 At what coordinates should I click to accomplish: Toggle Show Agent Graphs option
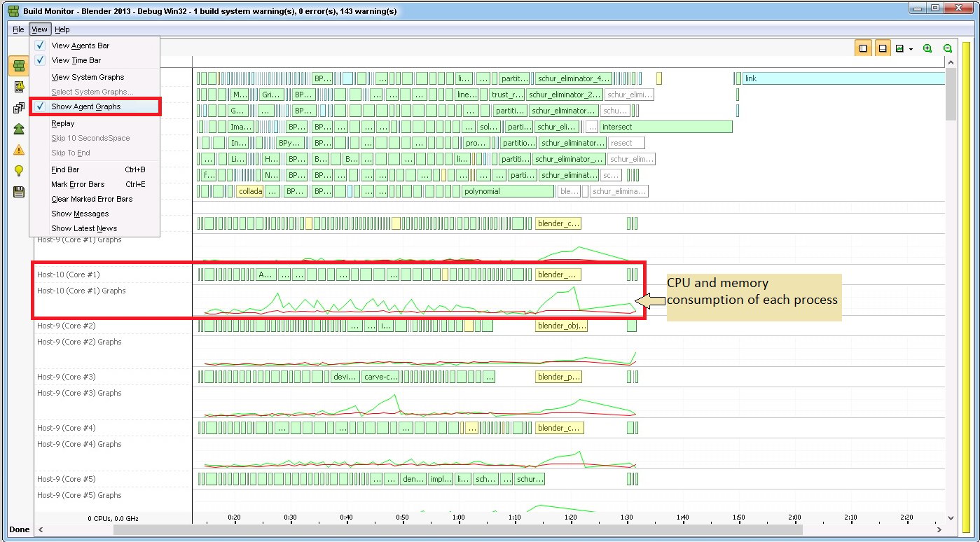point(95,106)
